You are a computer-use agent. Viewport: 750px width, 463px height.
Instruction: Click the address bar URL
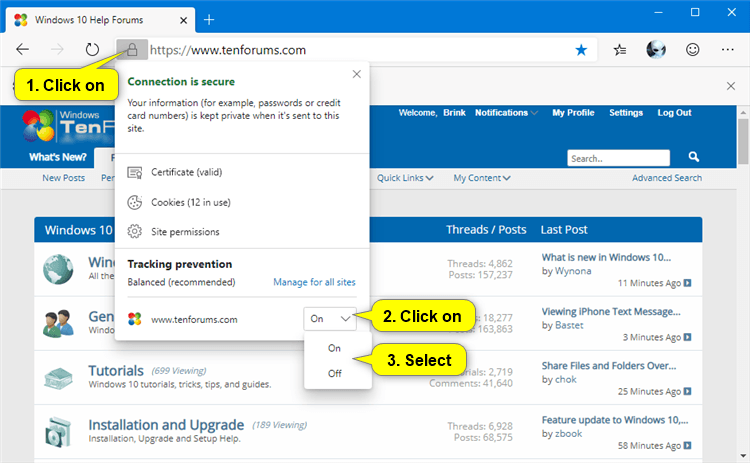[x=228, y=50]
